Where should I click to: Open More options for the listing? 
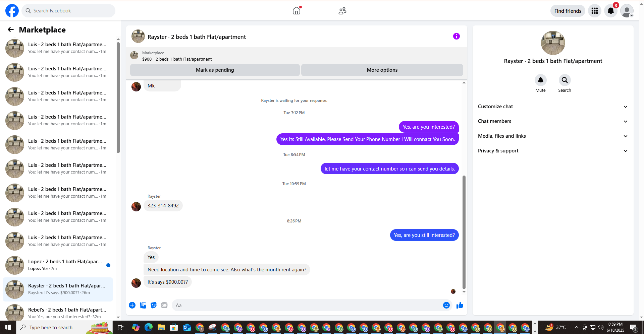click(382, 70)
